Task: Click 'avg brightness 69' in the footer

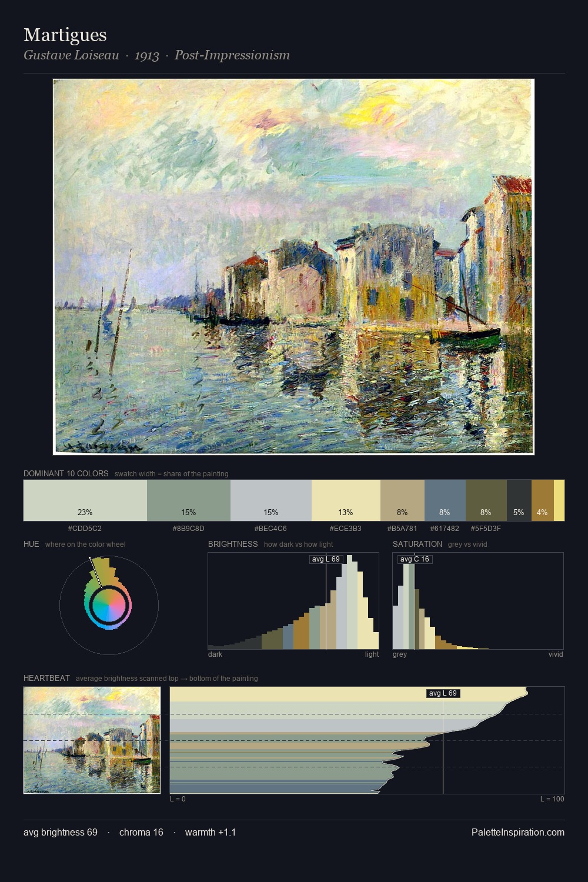Action: 61,833
